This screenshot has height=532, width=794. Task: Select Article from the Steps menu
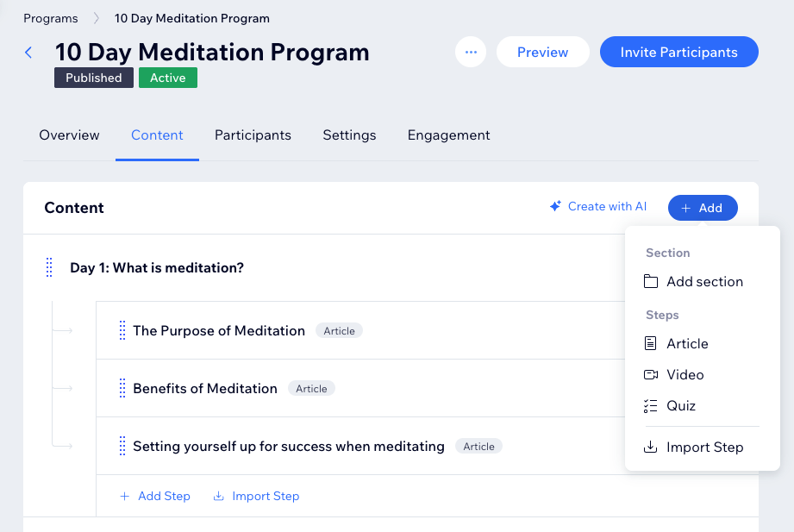coord(687,343)
